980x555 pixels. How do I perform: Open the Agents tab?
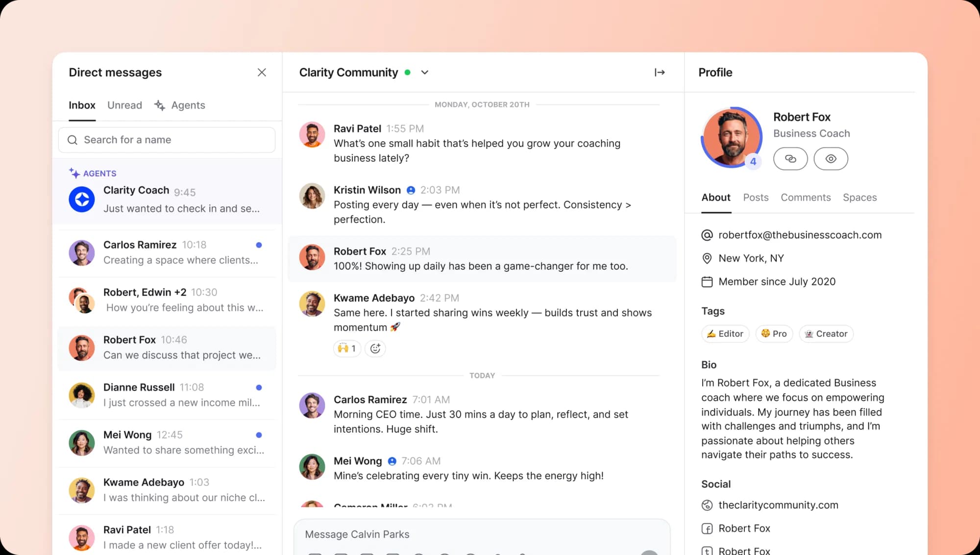click(180, 105)
